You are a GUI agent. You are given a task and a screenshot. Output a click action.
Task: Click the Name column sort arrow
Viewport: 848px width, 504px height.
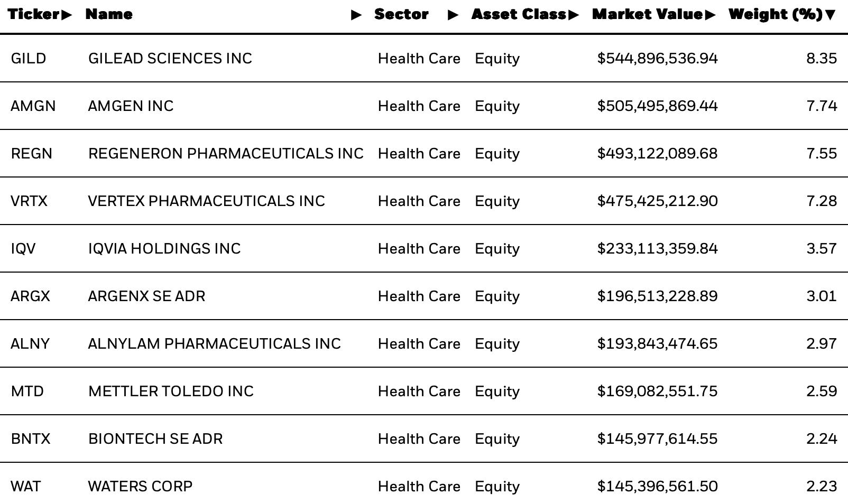point(357,15)
